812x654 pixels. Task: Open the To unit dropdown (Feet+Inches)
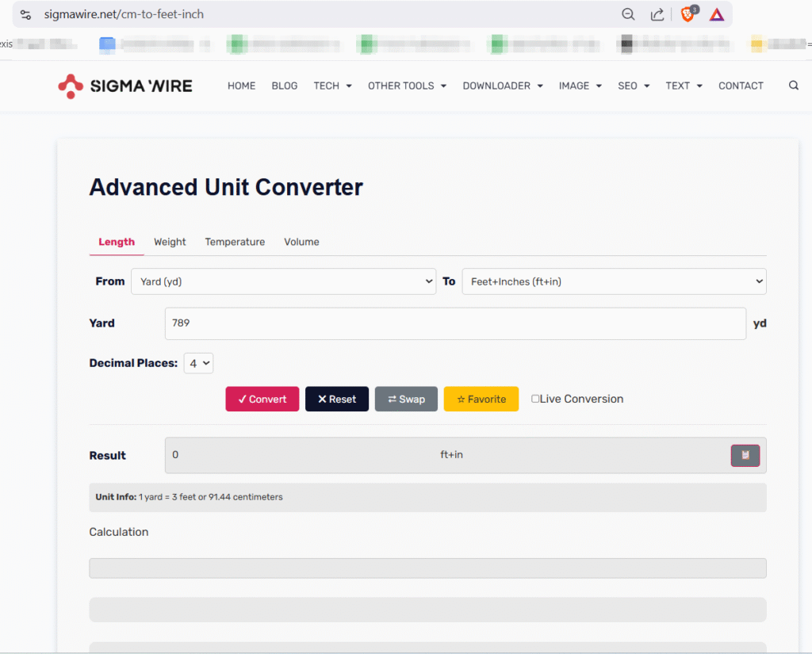615,281
